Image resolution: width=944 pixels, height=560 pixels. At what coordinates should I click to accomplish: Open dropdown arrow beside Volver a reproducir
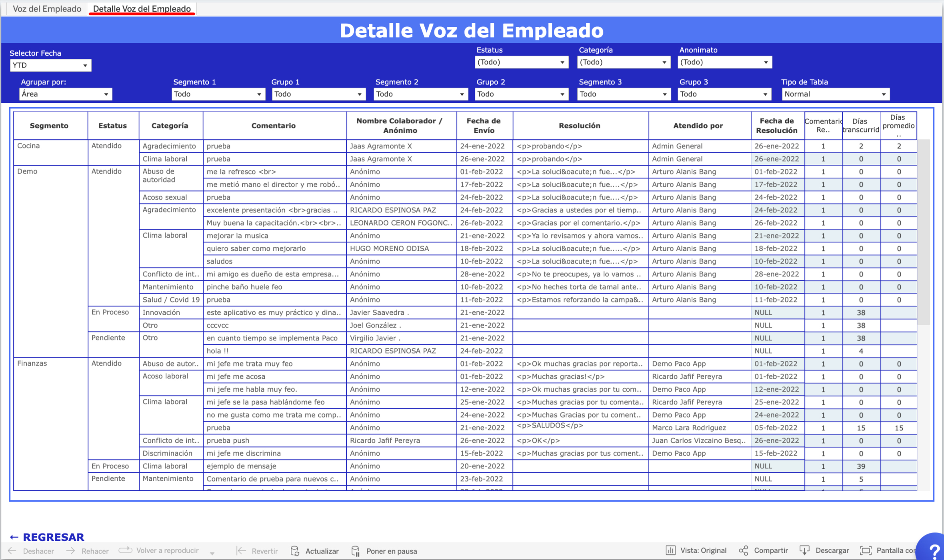coord(212,553)
